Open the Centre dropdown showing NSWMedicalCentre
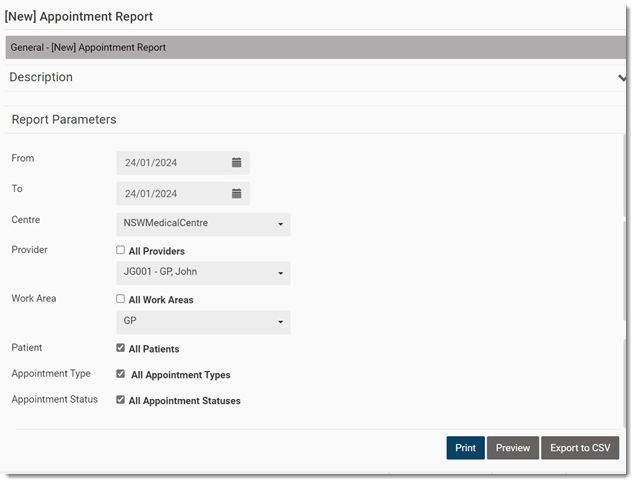This screenshot has width=636, height=484. click(203, 224)
